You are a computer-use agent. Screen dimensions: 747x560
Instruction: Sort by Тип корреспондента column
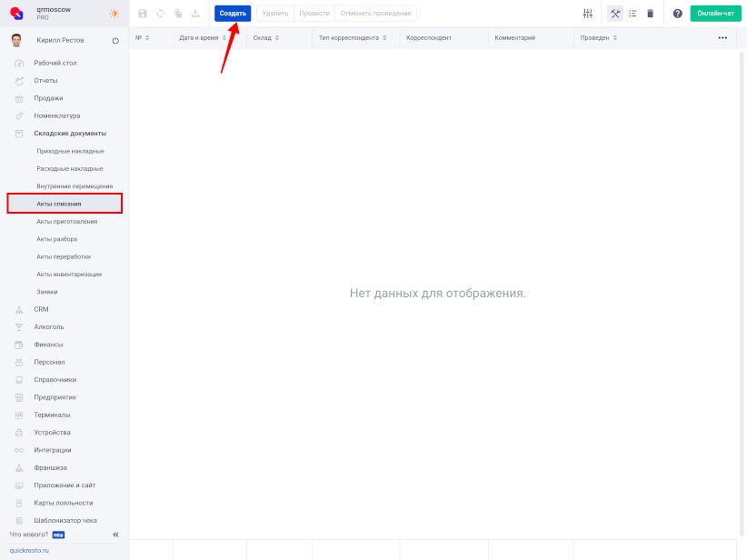coord(384,37)
